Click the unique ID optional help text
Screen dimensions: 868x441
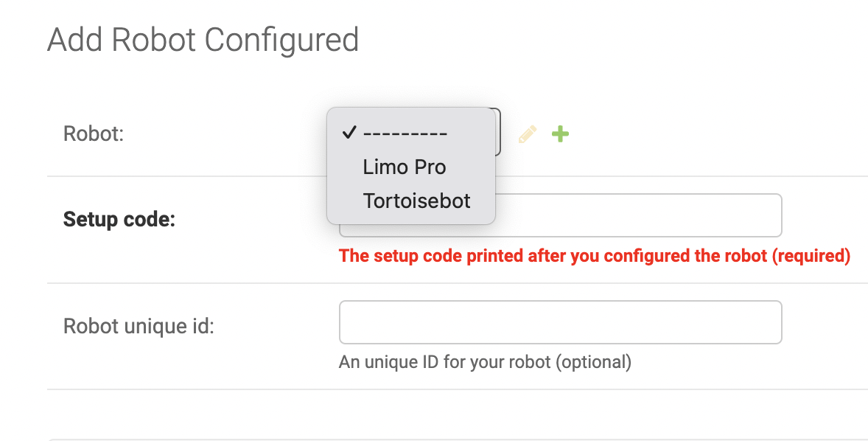point(485,362)
